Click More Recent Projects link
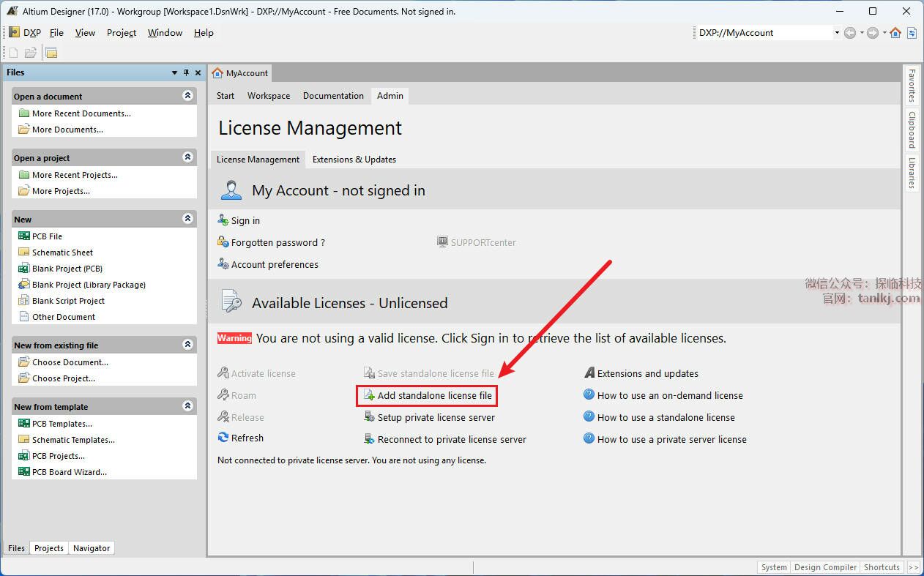This screenshot has width=924, height=576. click(75, 175)
